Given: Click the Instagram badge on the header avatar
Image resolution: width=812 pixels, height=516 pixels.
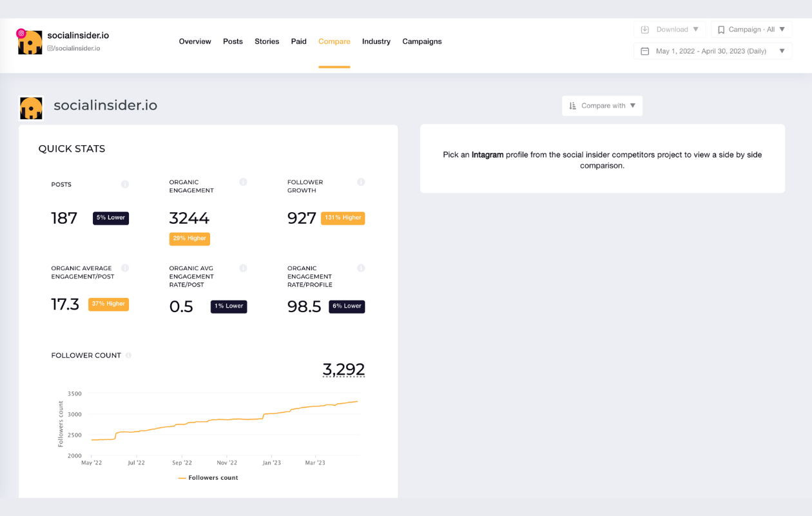Looking at the screenshot, I should (21, 34).
